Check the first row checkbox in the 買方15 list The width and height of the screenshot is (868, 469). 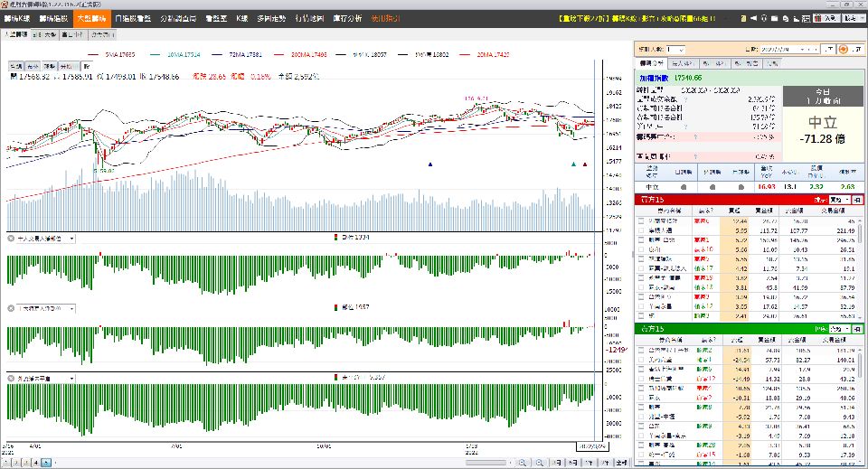(x=641, y=220)
